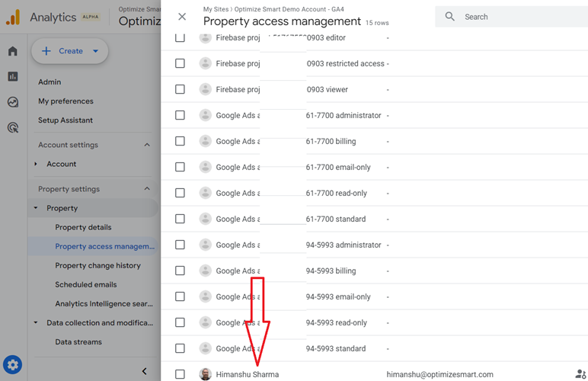Click avatar of Firebase 0903 viewer row
The width and height of the screenshot is (588, 381).
(205, 89)
